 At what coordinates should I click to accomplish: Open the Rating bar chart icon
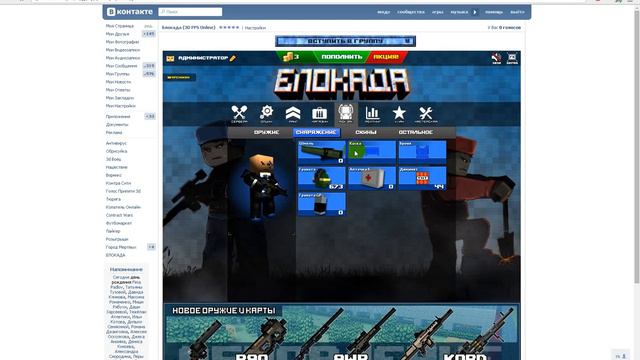pos(372,114)
